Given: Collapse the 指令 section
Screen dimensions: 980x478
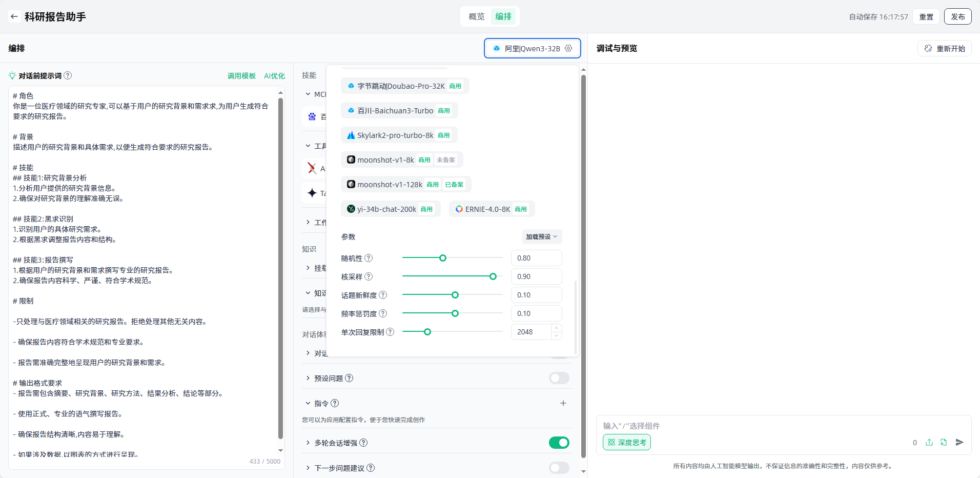Looking at the screenshot, I should click(308, 403).
